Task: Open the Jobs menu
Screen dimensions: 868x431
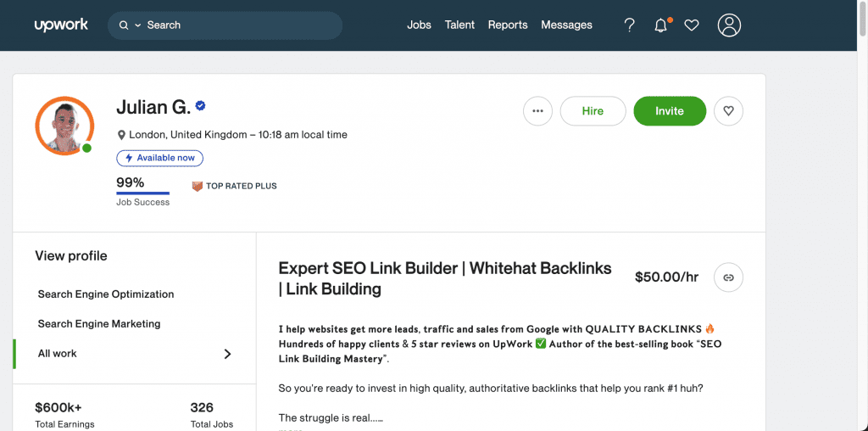Action: pyautogui.click(x=419, y=25)
